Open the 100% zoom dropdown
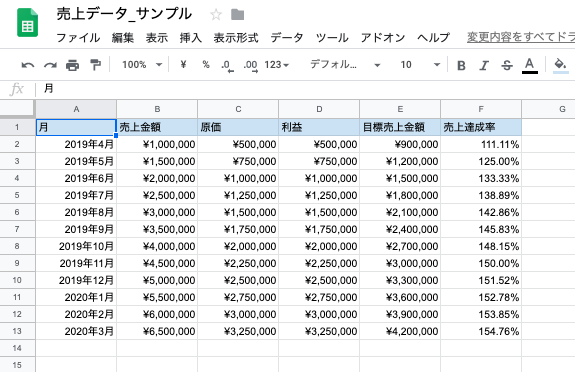This screenshot has width=575, height=372. [142, 65]
